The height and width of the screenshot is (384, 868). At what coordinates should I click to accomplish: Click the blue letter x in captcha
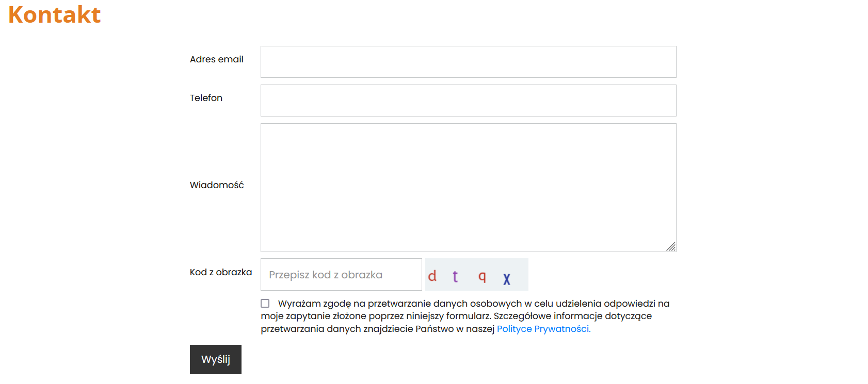click(507, 279)
